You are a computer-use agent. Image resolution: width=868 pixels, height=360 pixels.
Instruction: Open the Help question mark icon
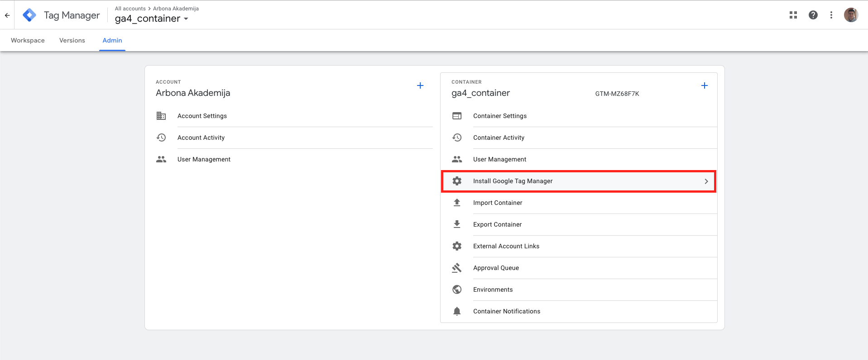(813, 15)
